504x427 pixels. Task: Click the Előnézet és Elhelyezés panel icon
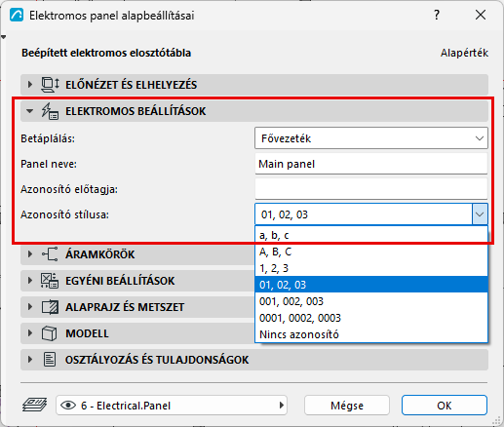pyautogui.click(x=50, y=85)
